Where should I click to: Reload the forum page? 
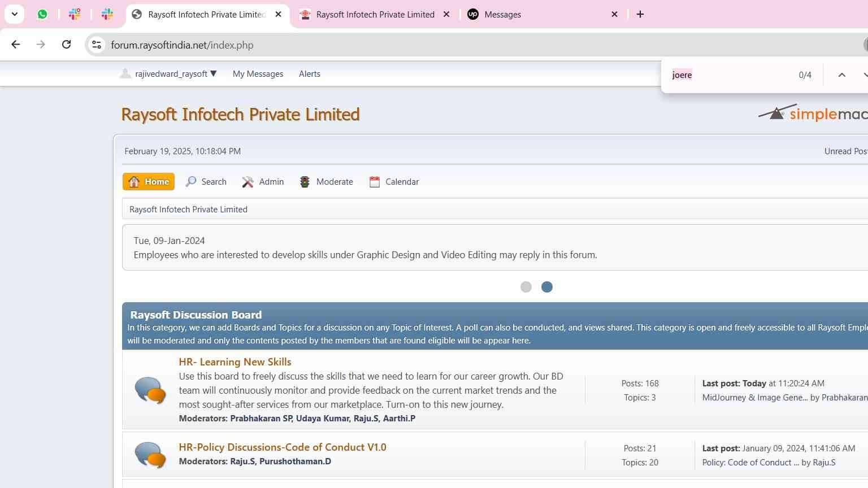(66, 45)
